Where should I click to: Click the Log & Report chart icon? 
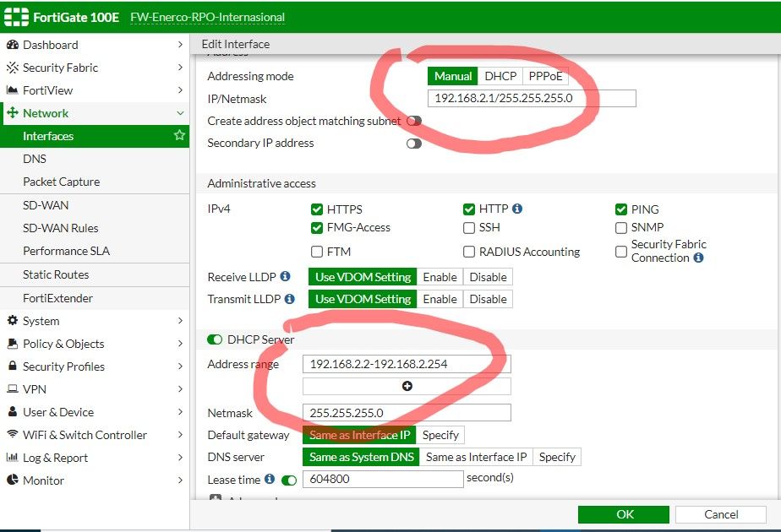click(12, 457)
